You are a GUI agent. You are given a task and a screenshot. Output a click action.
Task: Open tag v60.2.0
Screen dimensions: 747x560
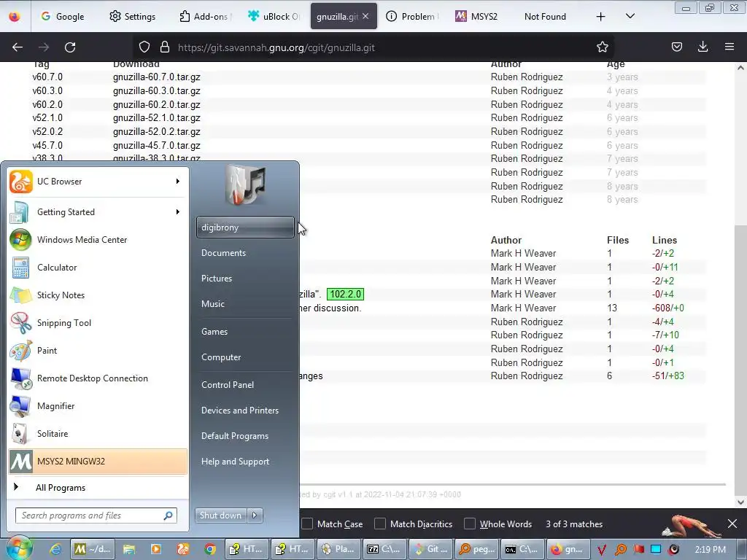pyautogui.click(x=47, y=105)
